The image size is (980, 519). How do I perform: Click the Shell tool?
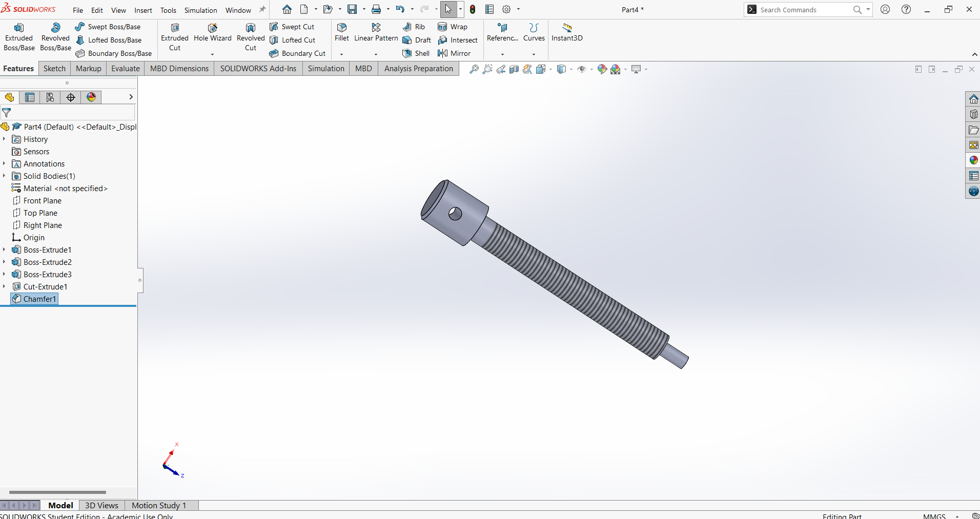(416, 53)
